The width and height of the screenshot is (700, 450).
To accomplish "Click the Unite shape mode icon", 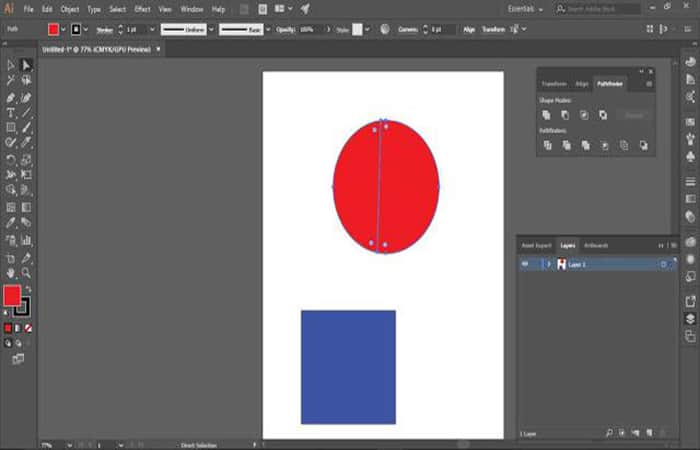I will point(546,115).
